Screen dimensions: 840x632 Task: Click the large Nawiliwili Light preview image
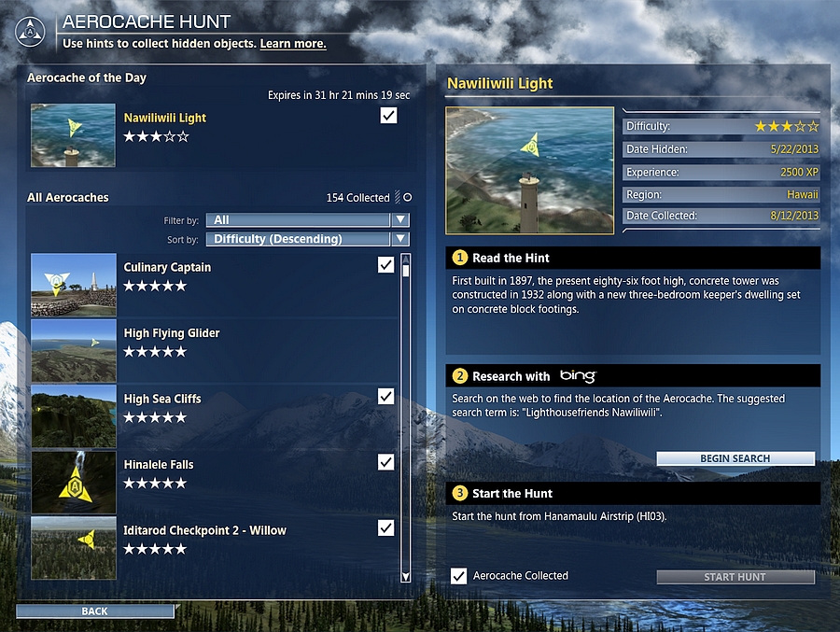tap(530, 171)
